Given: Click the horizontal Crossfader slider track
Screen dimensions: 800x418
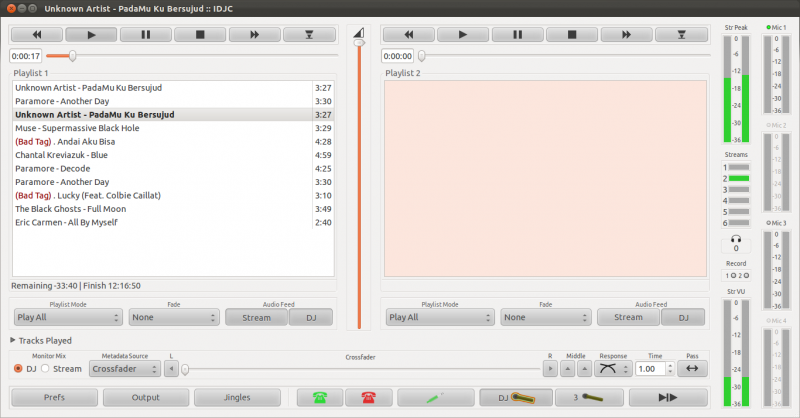Looking at the screenshot, I should 360,369.
